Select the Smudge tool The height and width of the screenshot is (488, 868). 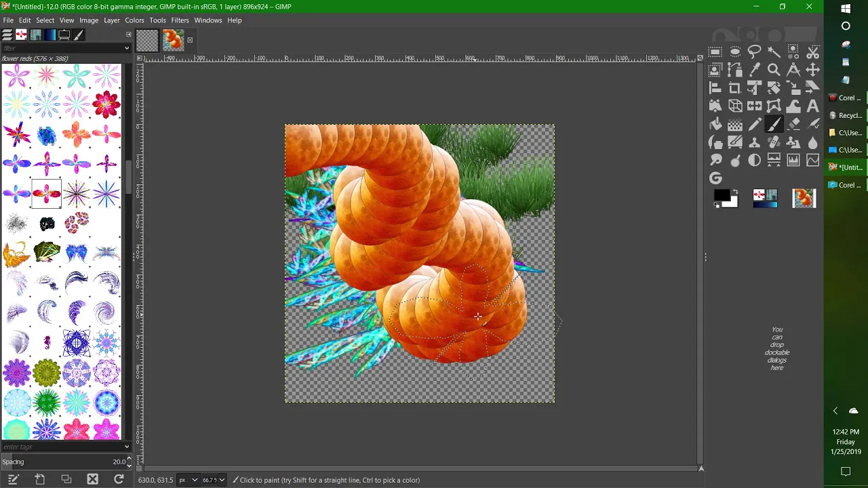[x=715, y=161]
